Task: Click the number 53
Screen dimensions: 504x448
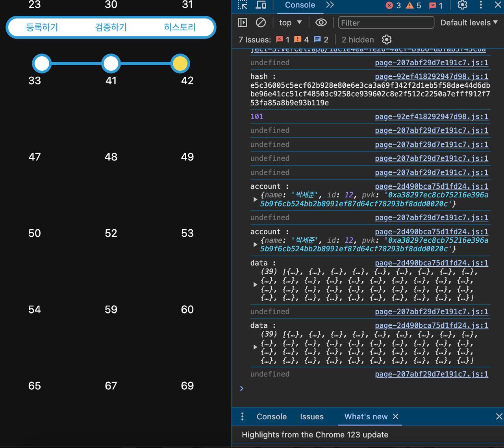Action: pos(187,233)
